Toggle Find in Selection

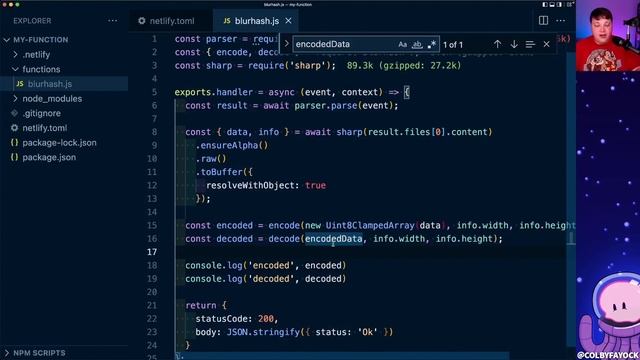530,44
